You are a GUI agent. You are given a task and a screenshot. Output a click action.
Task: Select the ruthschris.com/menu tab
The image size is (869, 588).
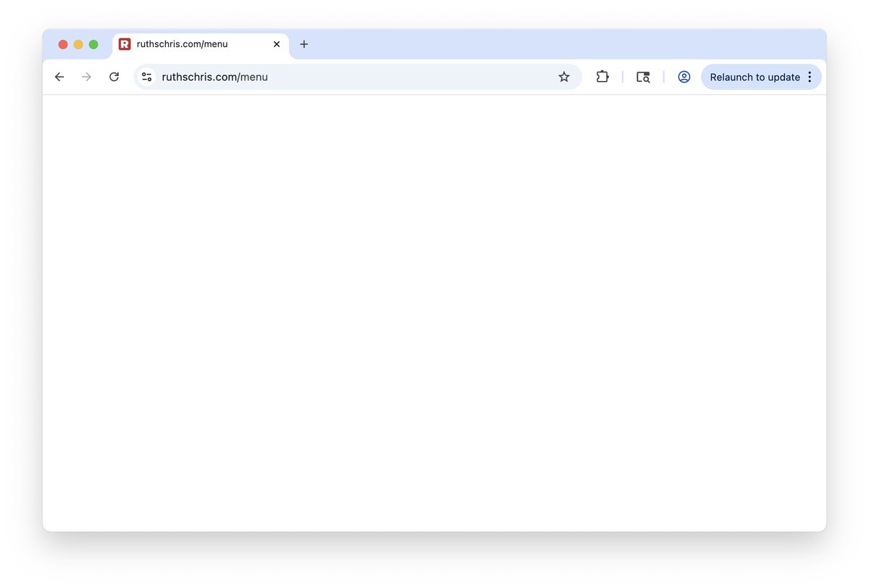[201, 44]
